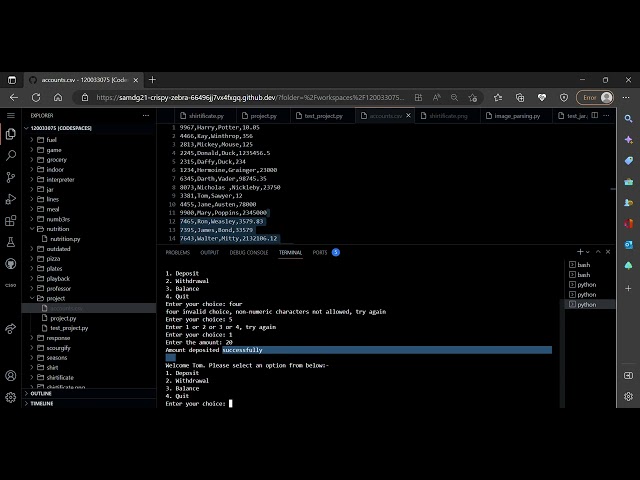Open test_project.py in the explorer tree
Viewport: 640px width, 480px height.
coord(69,328)
